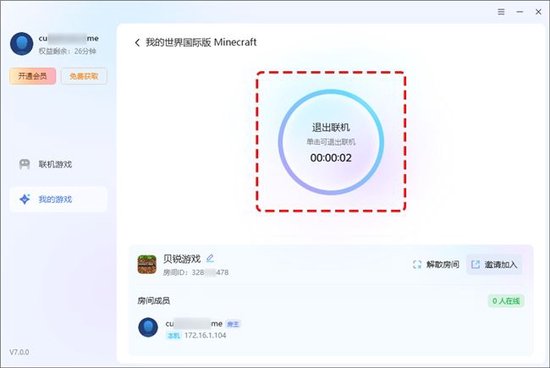The image size is (550, 368).
Task: Click the V7.0.0 version label
Action: pos(19,352)
